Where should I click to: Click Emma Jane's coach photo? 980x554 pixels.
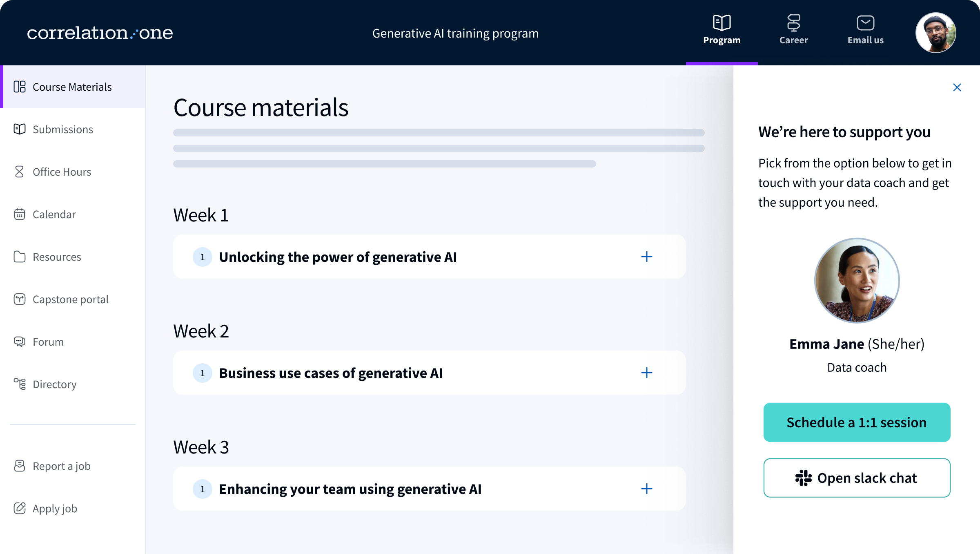coord(857,280)
